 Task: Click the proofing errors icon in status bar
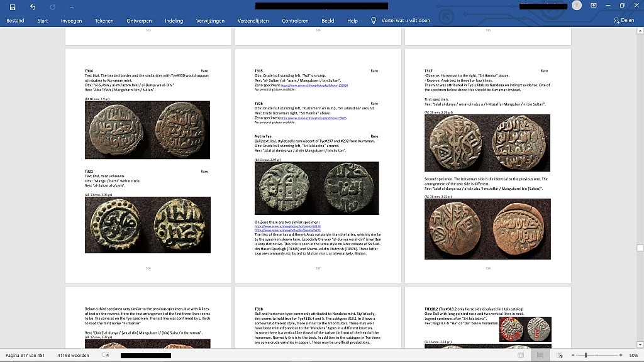coord(106,355)
